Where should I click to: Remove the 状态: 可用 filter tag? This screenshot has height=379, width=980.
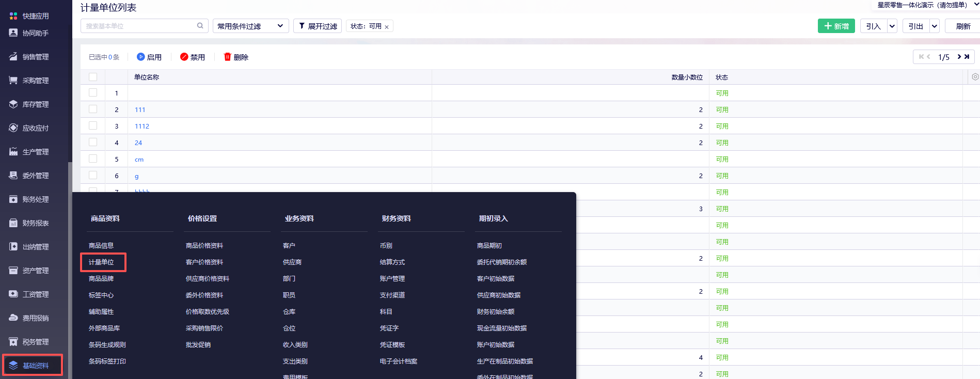coord(387,27)
